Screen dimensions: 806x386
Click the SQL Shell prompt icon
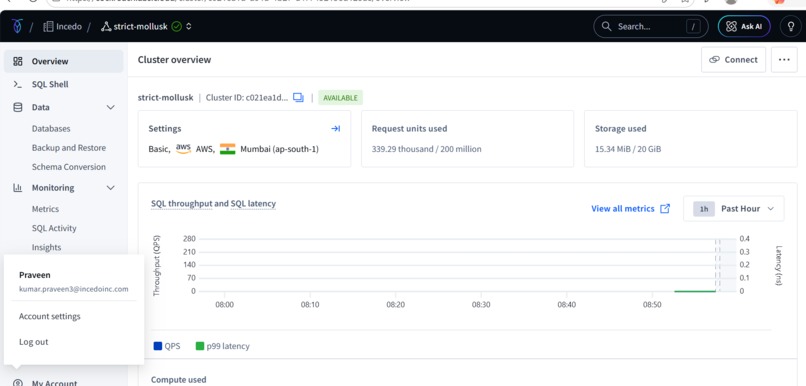click(18, 84)
